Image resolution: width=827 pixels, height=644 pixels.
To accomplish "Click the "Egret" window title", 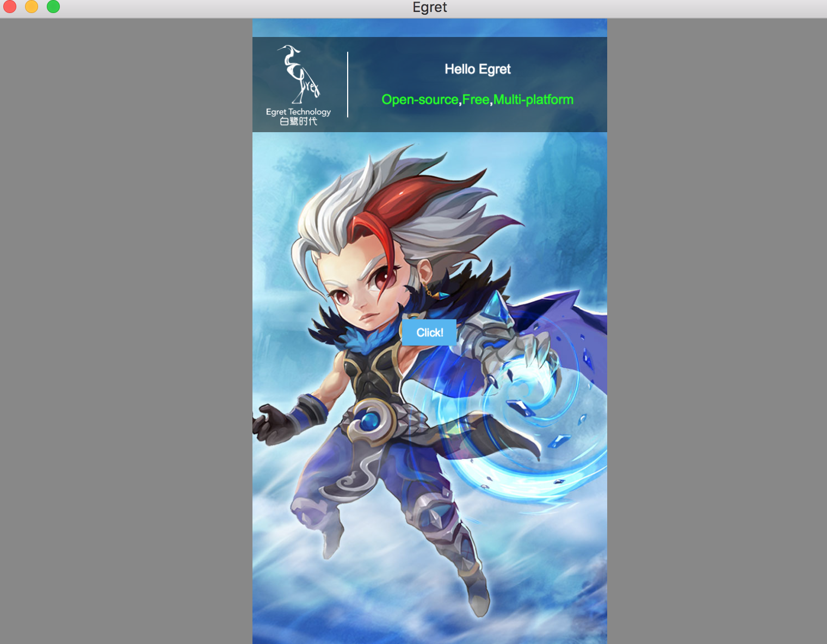I will [430, 7].
